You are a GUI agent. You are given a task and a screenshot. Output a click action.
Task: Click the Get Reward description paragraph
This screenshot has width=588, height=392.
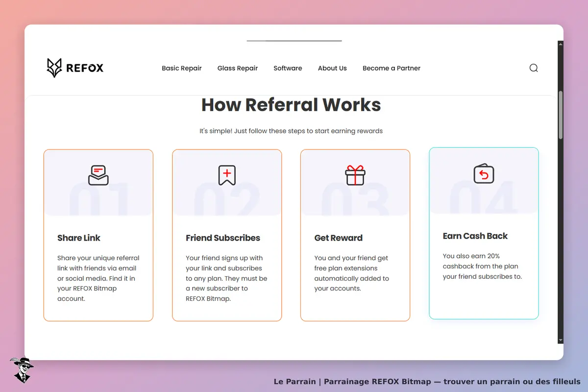click(352, 273)
